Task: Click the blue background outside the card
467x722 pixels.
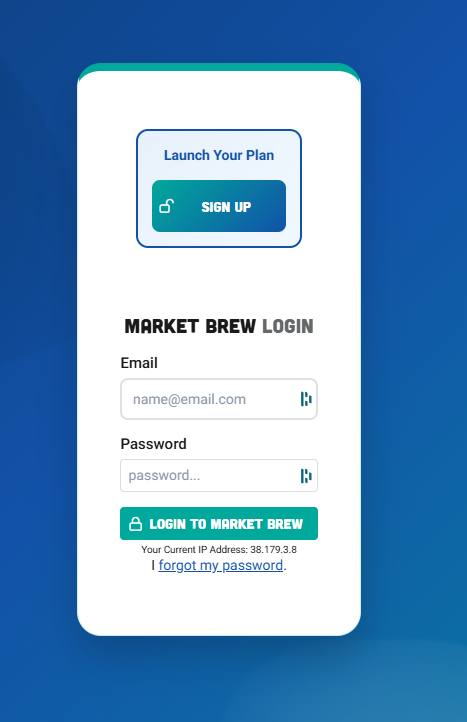Action: click(x=414, y=322)
